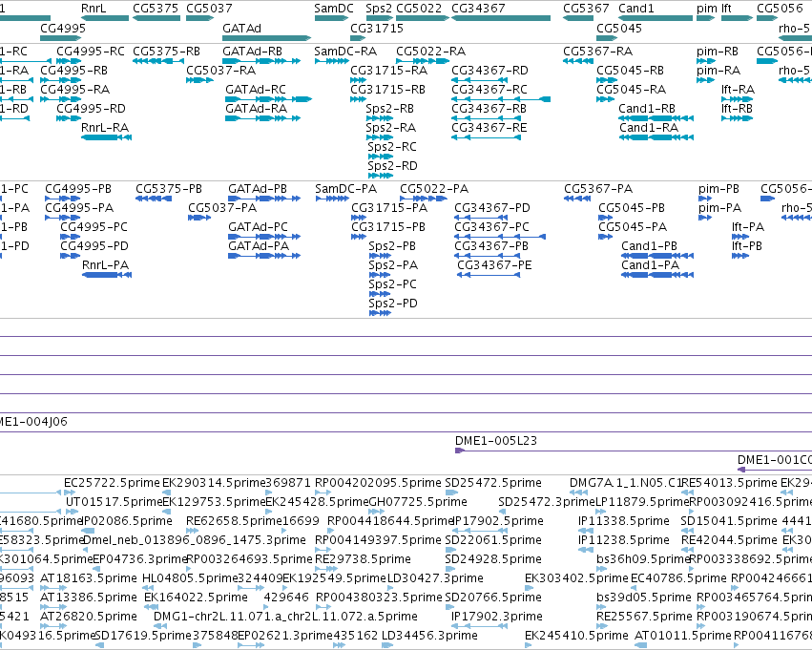The height and width of the screenshot is (650, 812).
Task: Select the CG34367-RD transcript label
Action: coord(489,71)
